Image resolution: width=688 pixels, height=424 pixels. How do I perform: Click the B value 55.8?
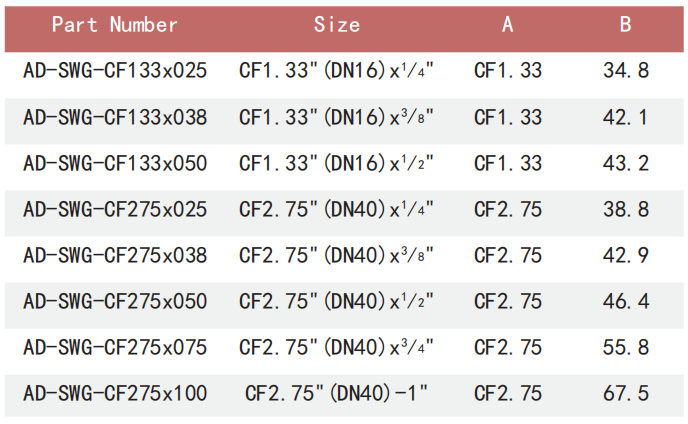point(625,347)
